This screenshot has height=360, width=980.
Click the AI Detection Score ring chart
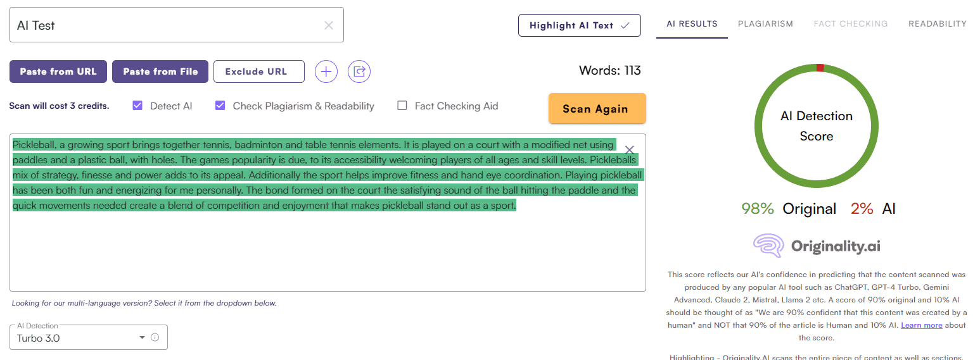816,126
